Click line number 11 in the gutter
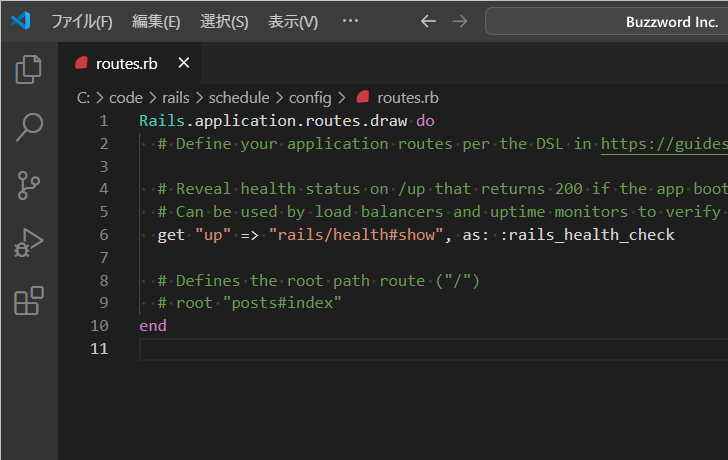Viewport: 728px width, 460px height. click(x=99, y=349)
